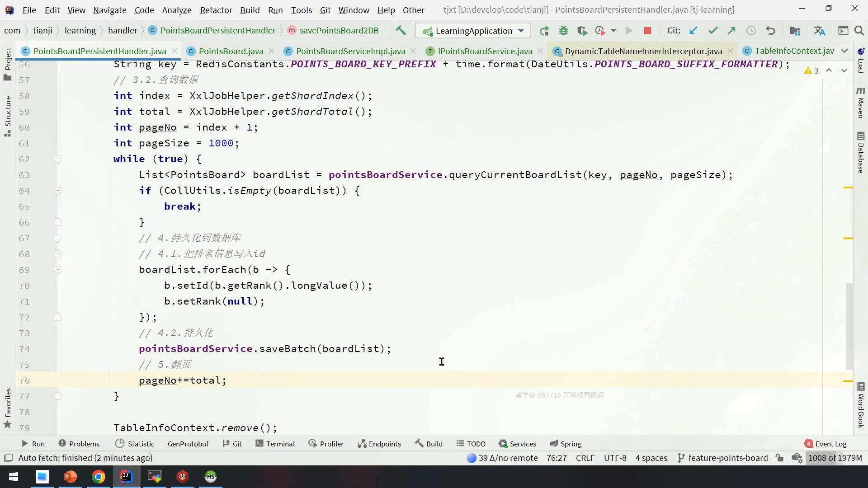Click the translate icon in toolbar

pyautogui.click(x=819, y=31)
